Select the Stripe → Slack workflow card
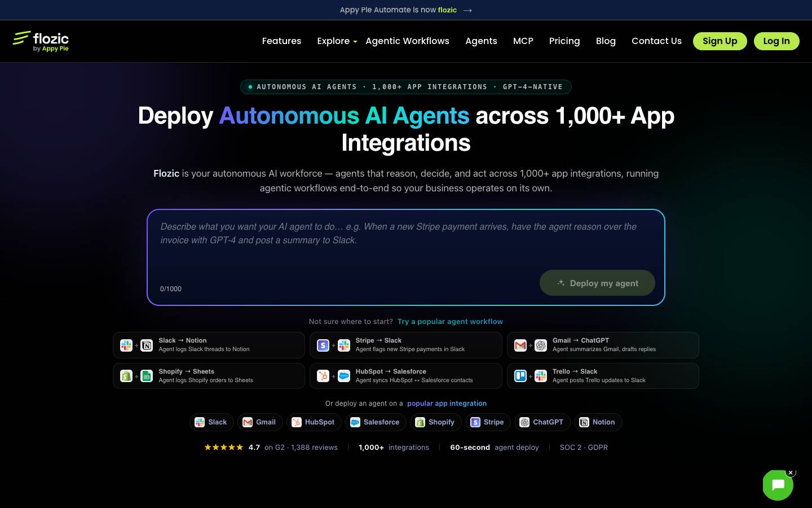 point(406,345)
